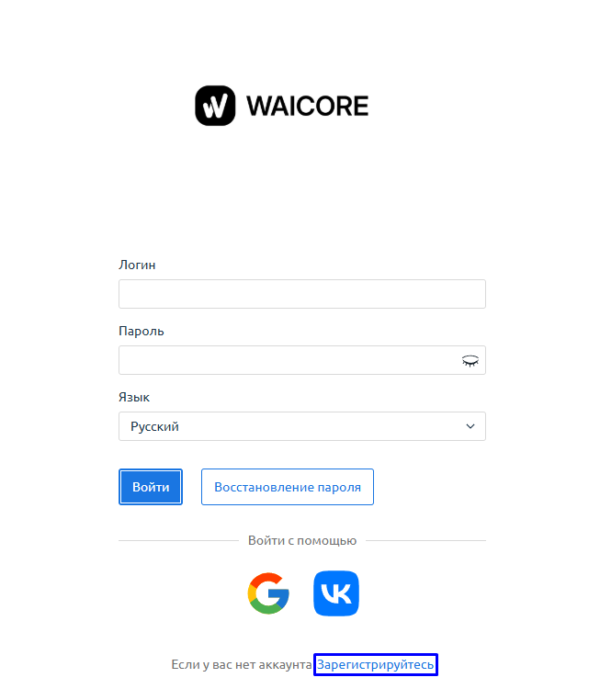Click the black Waicore W logo icon
This screenshot has width=589, height=700.
pyautogui.click(x=215, y=106)
